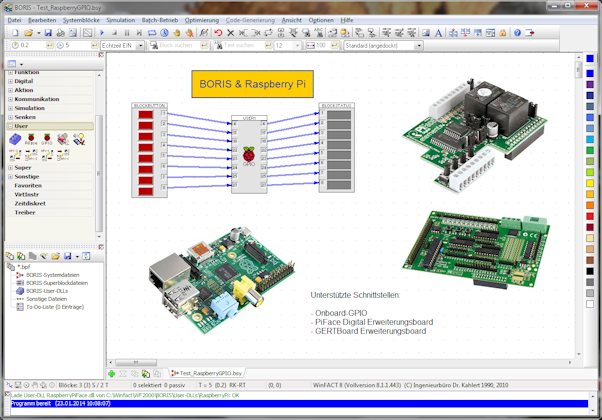Pick the black color swatch
Viewport: 602px width, 420px height.
tap(590, 271)
